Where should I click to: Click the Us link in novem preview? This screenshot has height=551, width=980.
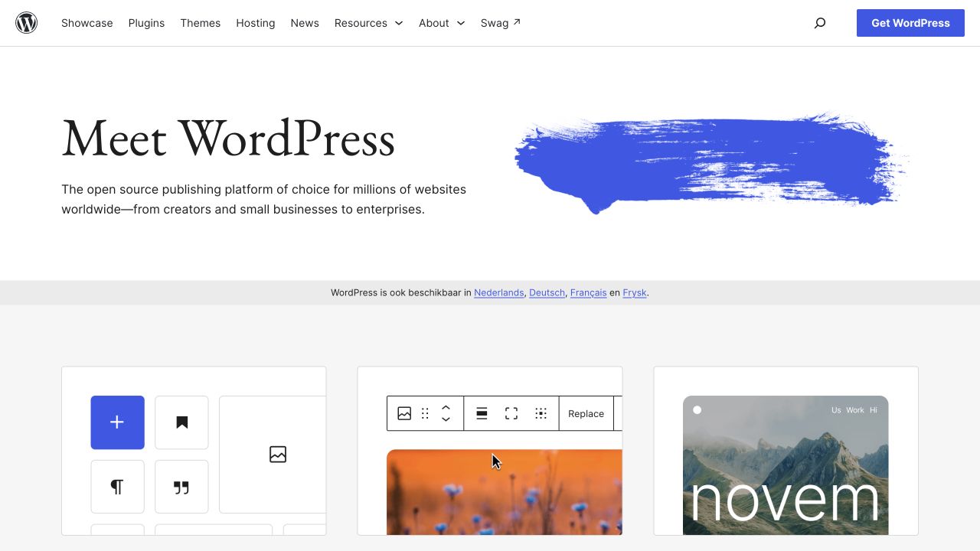(x=836, y=410)
